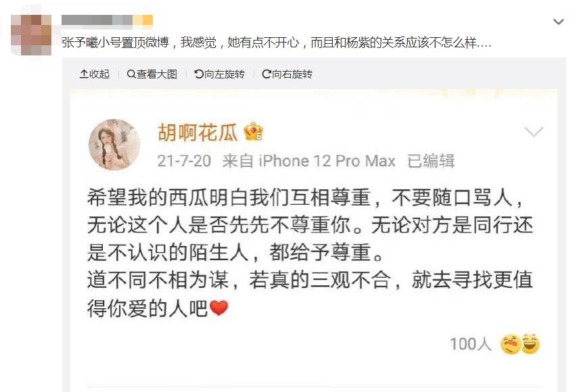This screenshot has height=392, width=577.
Task: Click the 21-7-20 post date
Action: (x=184, y=161)
